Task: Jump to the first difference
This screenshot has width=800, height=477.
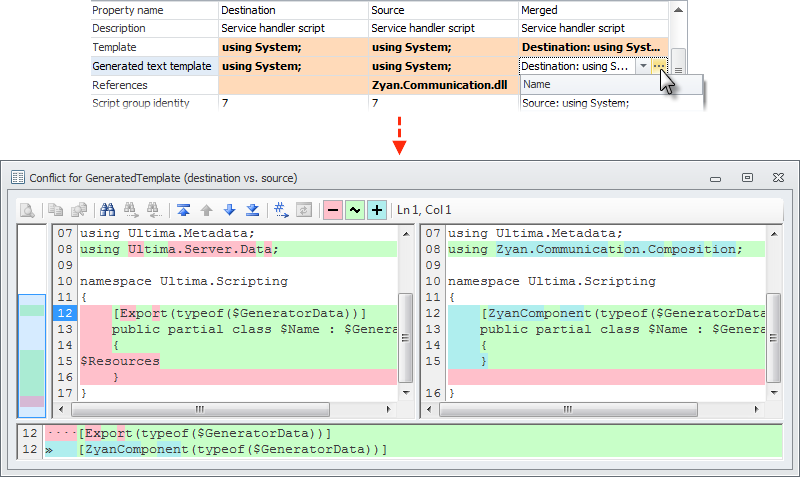Action: (183, 210)
